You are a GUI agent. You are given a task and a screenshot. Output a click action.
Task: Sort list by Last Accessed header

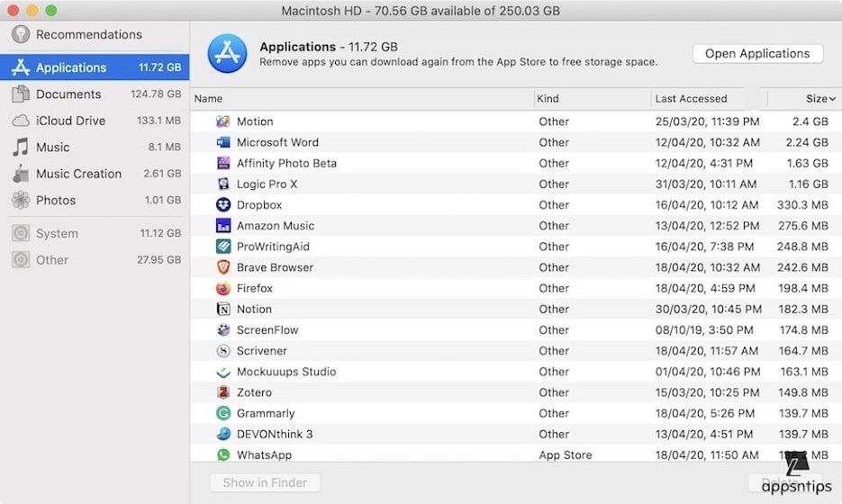(x=691, y=99)
